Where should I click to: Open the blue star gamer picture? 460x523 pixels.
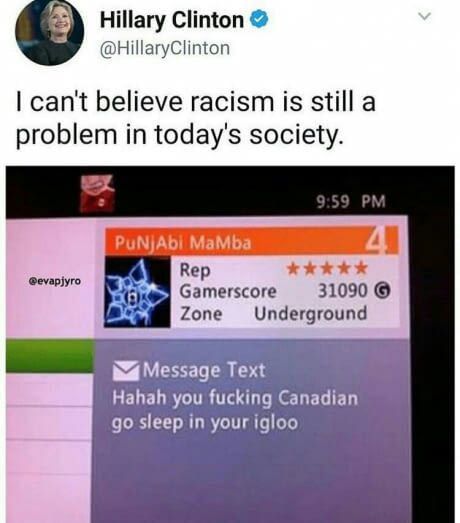click(137, 292)
